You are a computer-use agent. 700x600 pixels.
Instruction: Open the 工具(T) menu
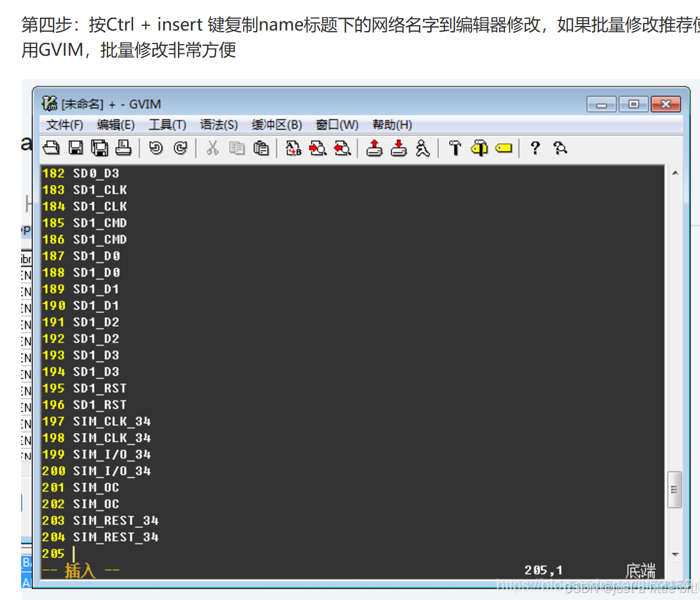[x=167, y=124]
